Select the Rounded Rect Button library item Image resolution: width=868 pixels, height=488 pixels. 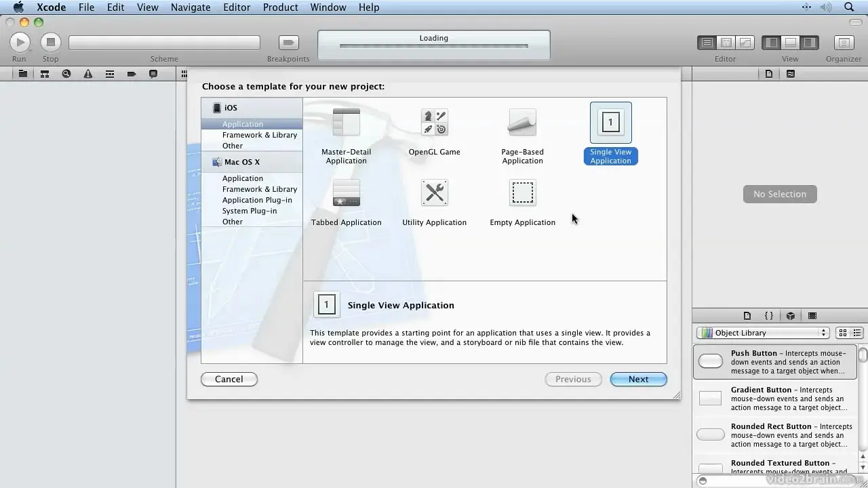[775, 435]
